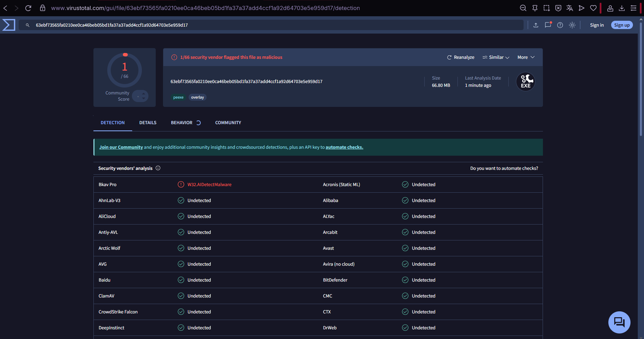Click the DeepInstinct vendor name
The image size is (644, 339).
111,328
